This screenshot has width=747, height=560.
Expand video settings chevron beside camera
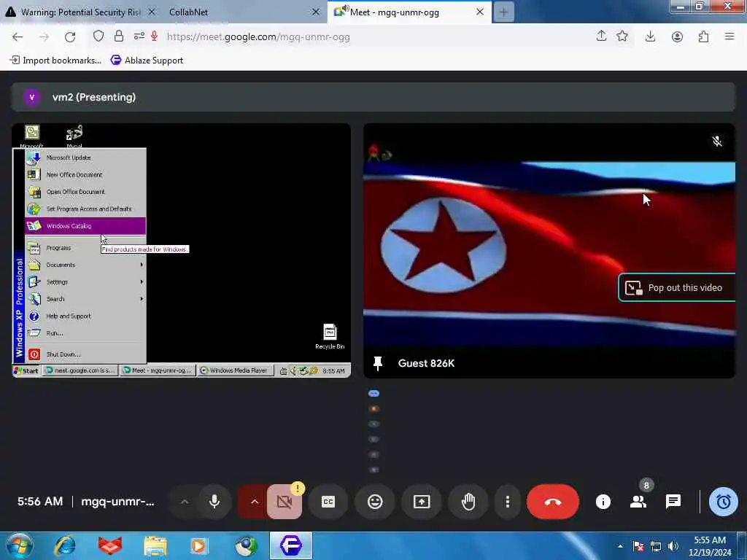click(x=255, y=502)
